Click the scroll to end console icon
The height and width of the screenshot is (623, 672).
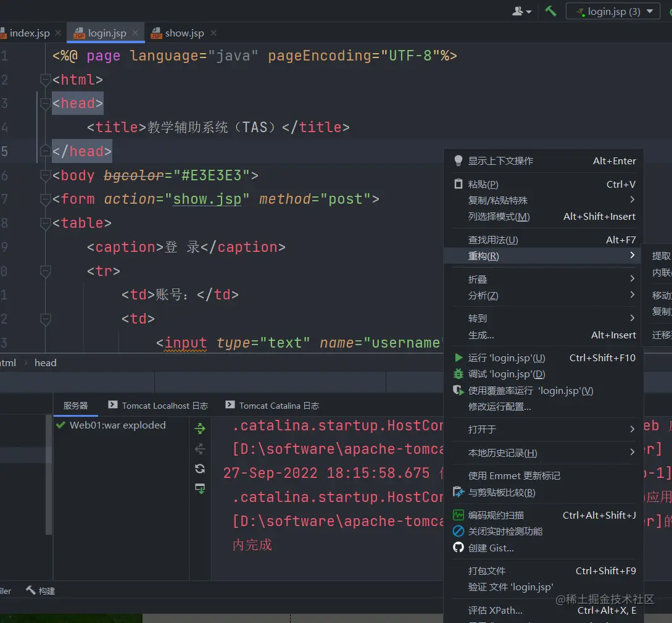pos(200,489)
